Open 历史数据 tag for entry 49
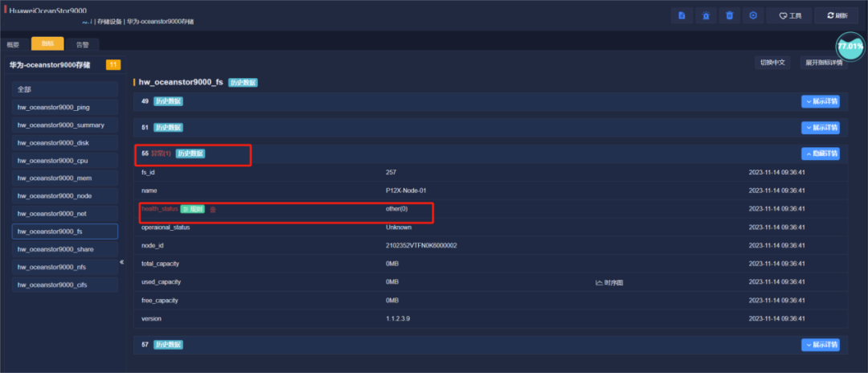This screenshot has height=373, width=868. point(168,102)
